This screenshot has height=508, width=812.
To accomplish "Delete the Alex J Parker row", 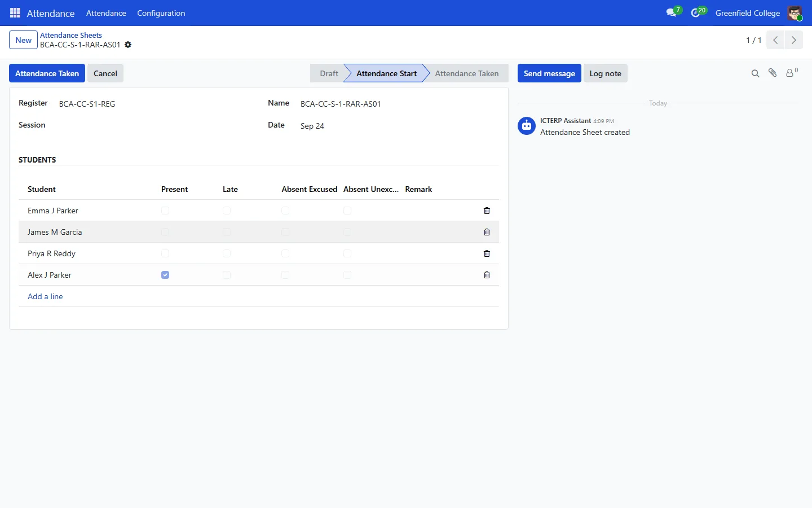I will click(487, 275).
